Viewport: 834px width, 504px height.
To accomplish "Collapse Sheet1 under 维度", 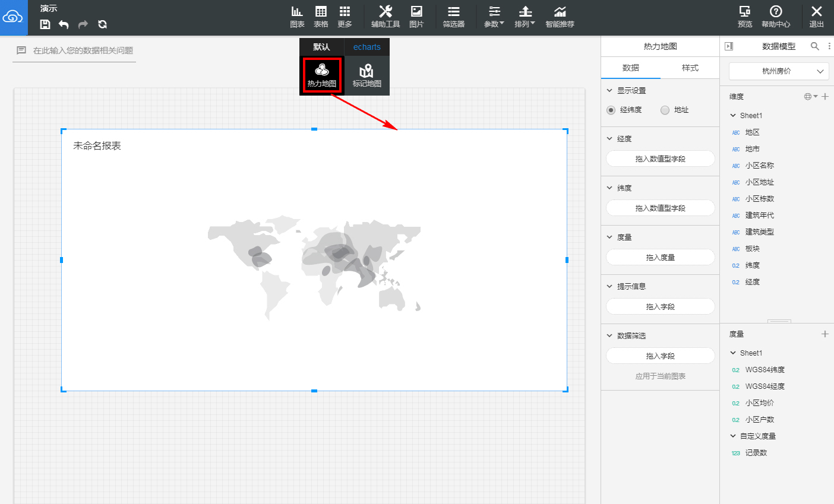I will tap(733, 116).
